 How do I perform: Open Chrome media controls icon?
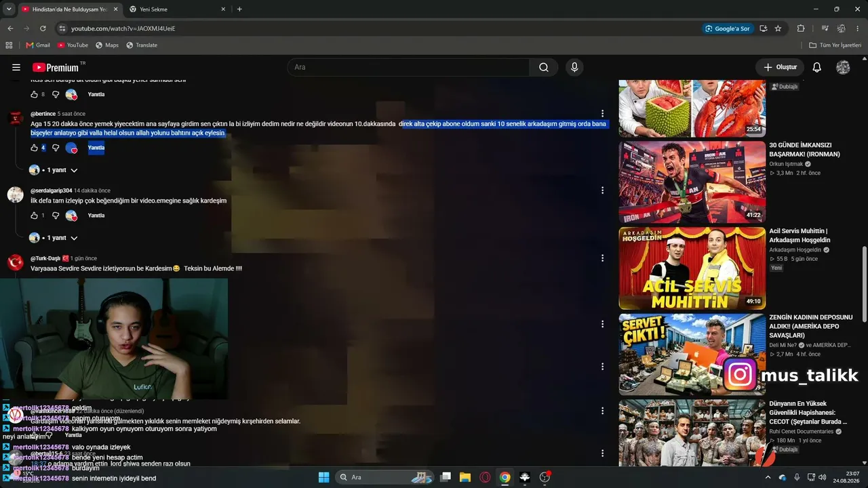825,28
